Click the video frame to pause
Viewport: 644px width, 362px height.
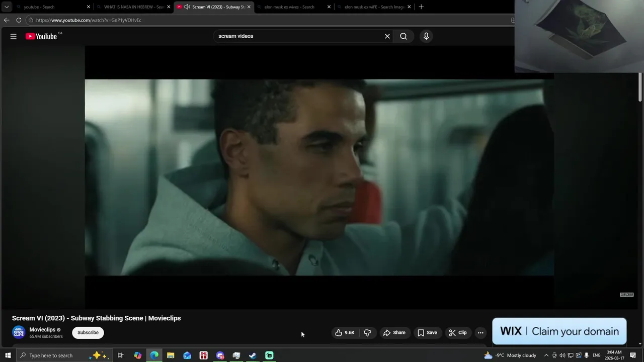(319, 177)
